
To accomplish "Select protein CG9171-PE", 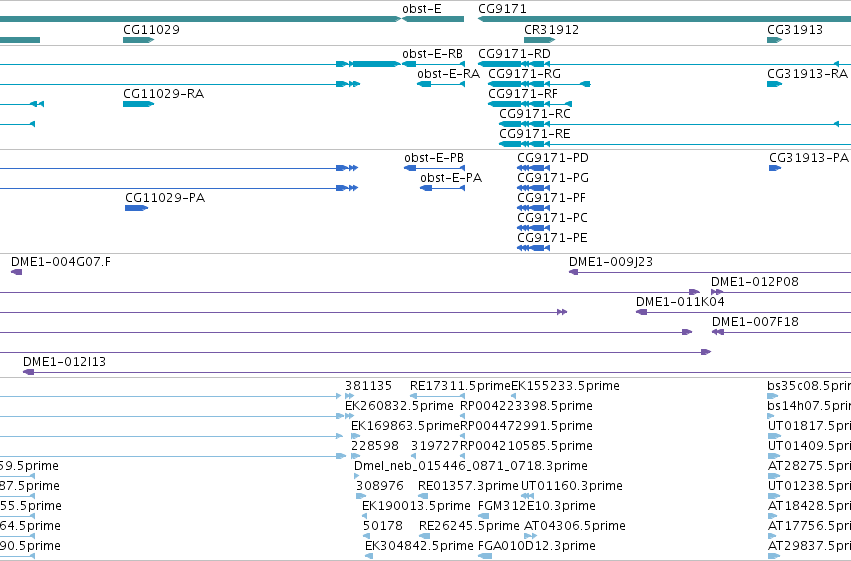I will [x=534, y=248].
